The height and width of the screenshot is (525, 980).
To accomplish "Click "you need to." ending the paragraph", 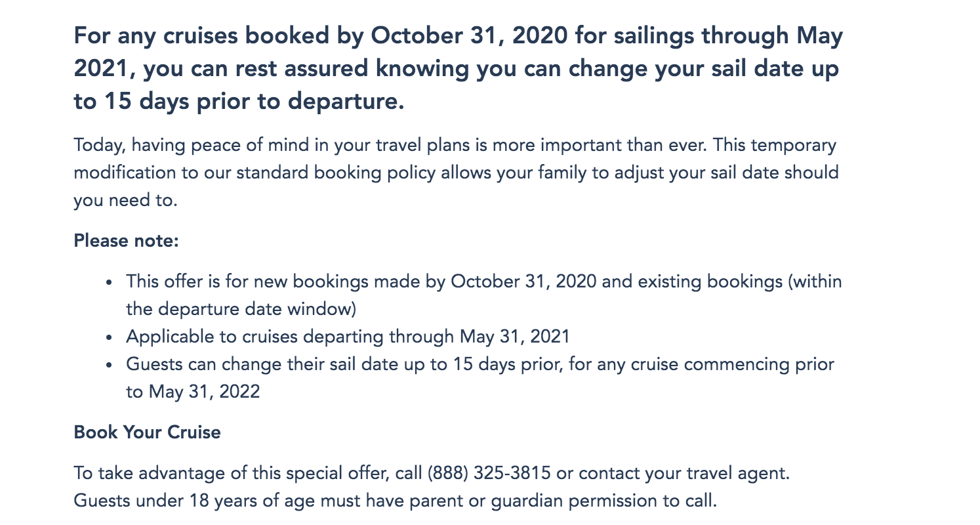I will [125, 200].
